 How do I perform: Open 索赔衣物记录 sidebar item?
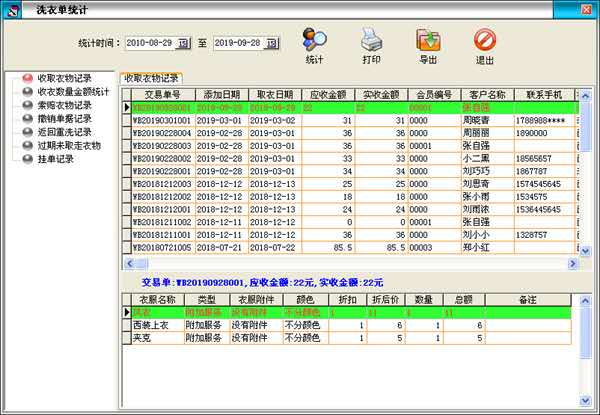point(64,104)
